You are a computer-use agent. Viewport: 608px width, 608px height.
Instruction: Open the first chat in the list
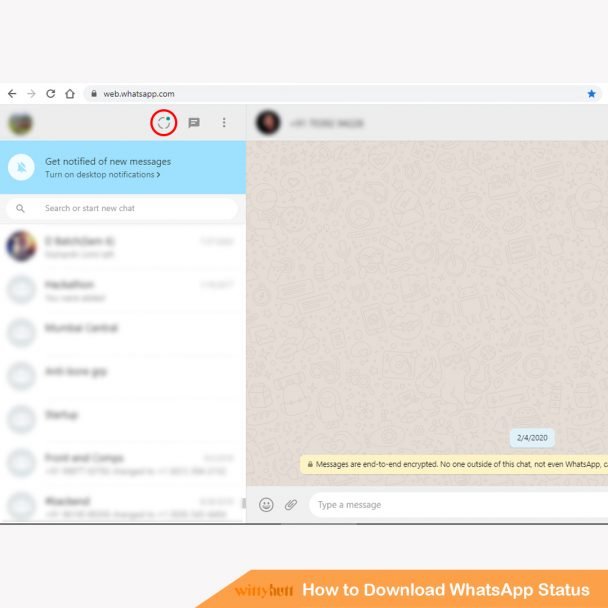pyautogui.click(x=122, y=246)
